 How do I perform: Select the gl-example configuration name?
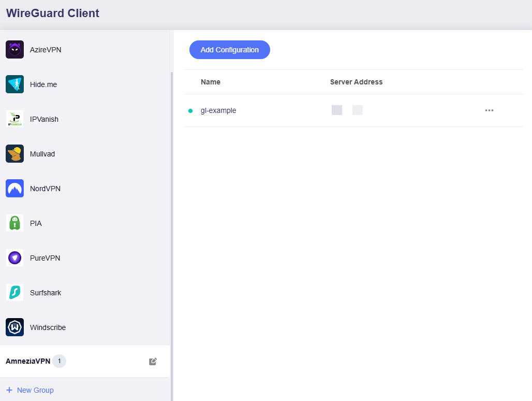[218, 110]
